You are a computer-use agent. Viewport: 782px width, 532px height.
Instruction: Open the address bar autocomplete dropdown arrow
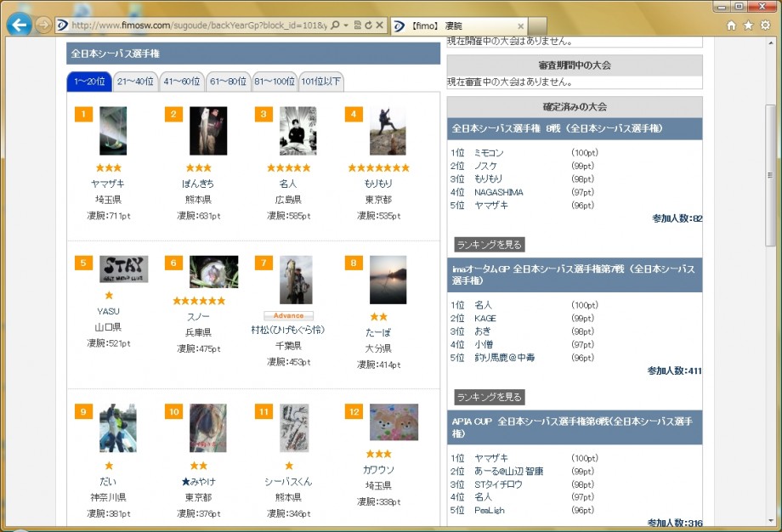click(x=346, y=25)
